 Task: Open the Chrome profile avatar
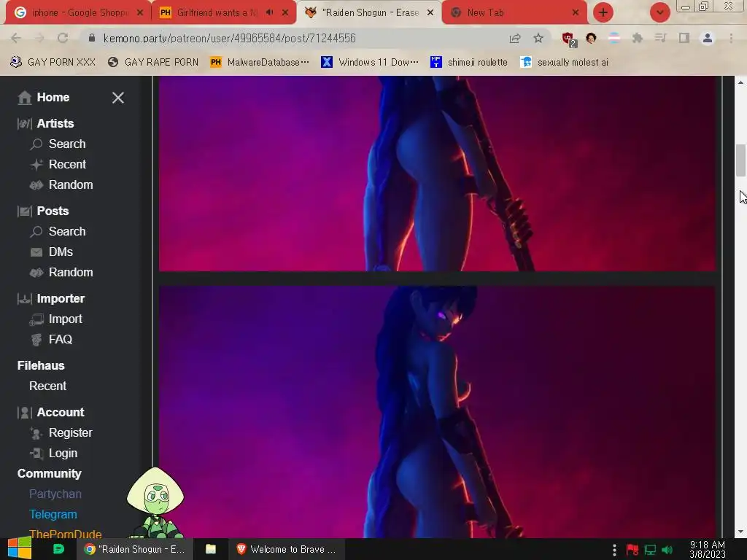coord(708,38)
